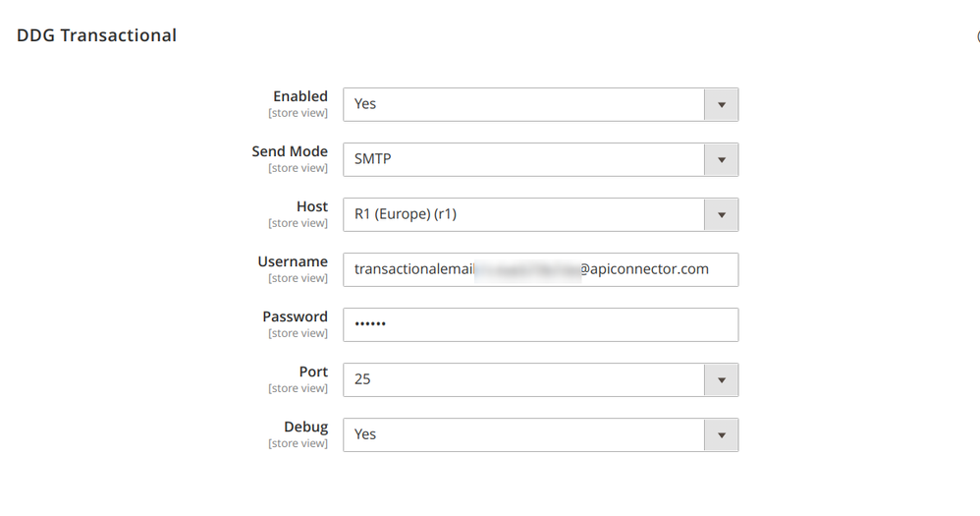Open the Enabled select showing Yes
The width and height of the screenshot is (980, 516).
point(522,104)
